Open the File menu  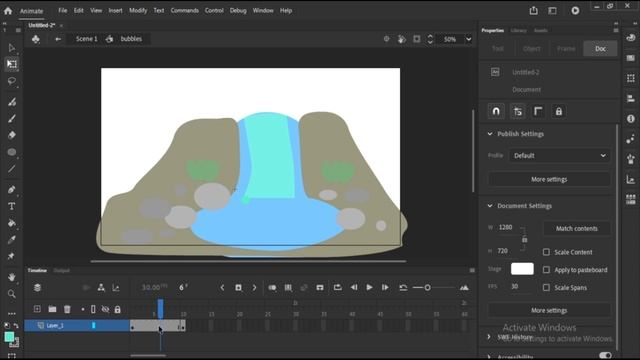tap(62, 11)
